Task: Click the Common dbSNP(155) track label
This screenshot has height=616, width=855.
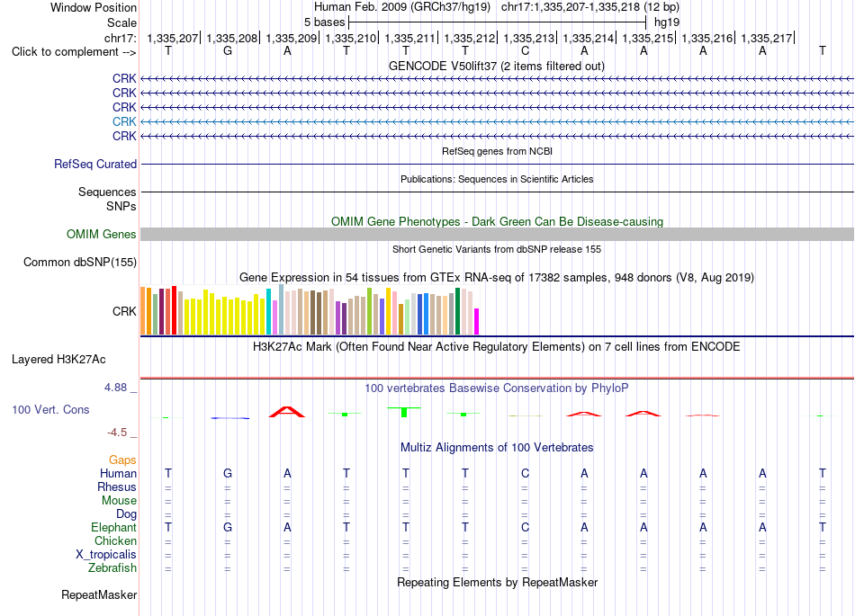Action: tap(80, 262)
